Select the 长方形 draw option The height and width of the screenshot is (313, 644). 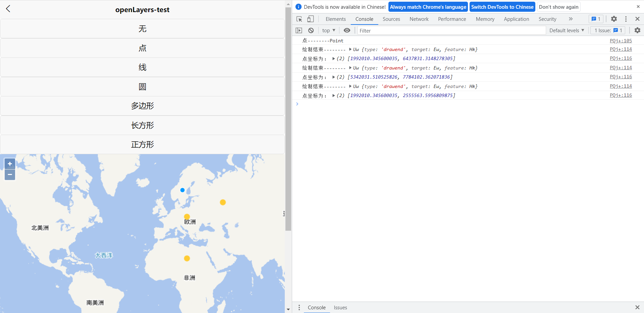pyautogui.click(x=142, y=125)
